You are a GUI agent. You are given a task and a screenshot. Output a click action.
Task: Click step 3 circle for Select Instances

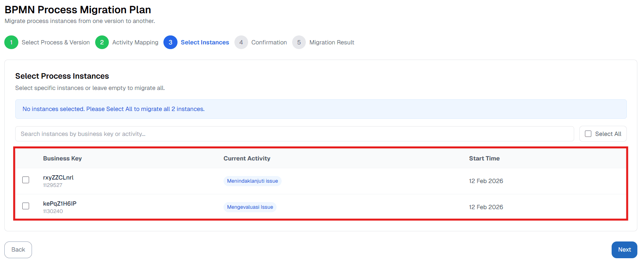(170, 42)
